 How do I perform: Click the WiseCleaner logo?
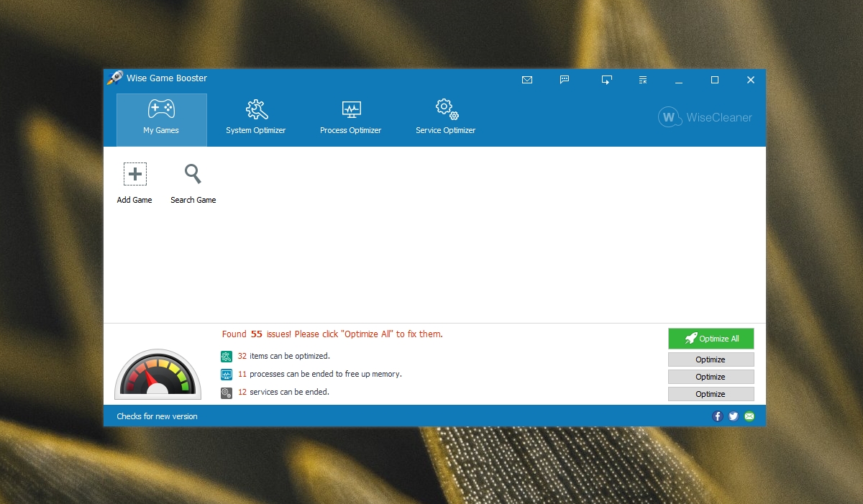pos(706,117)
